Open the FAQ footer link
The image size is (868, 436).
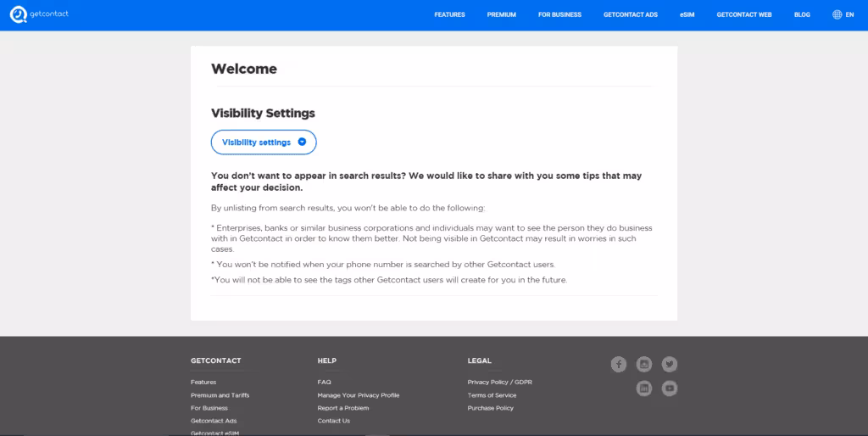[x=325, y=383]
